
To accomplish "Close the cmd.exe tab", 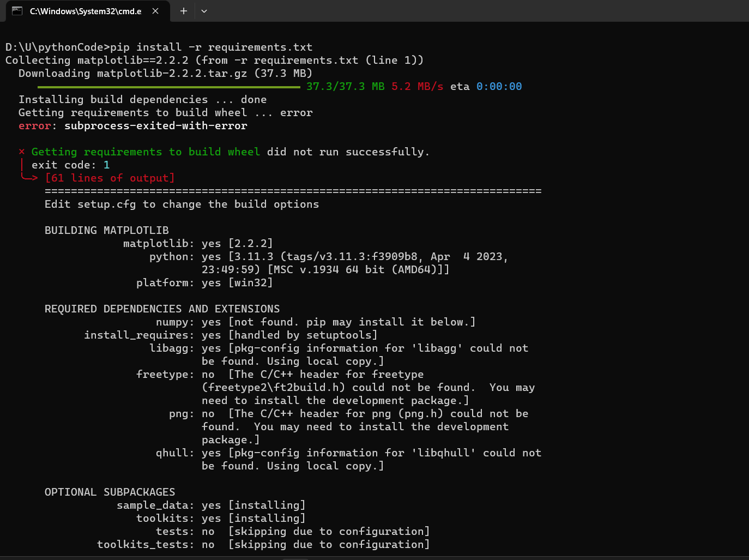I will click(155, 11).
